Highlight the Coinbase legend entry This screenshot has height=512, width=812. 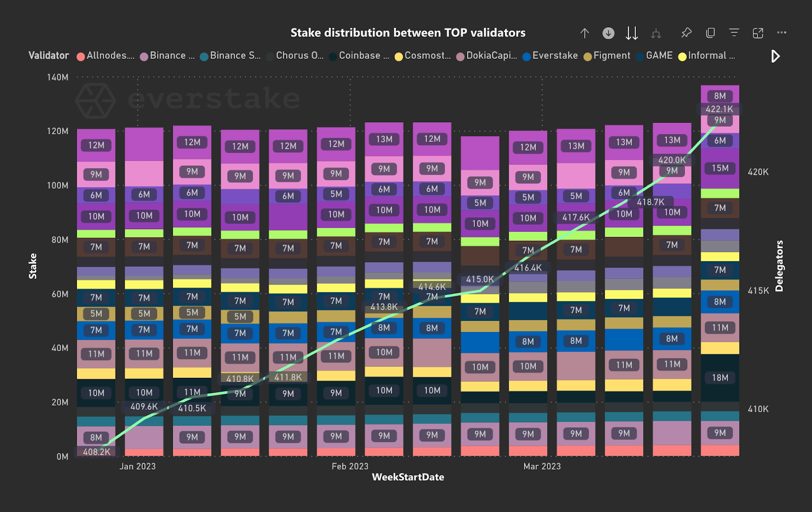click(x=359, y=56)
